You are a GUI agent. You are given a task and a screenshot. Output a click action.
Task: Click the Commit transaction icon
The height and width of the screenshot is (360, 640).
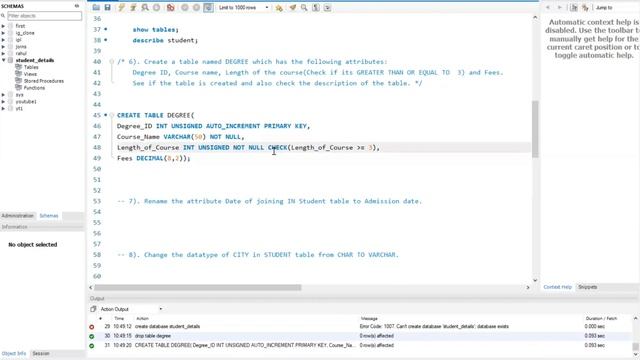click(185, 8)
